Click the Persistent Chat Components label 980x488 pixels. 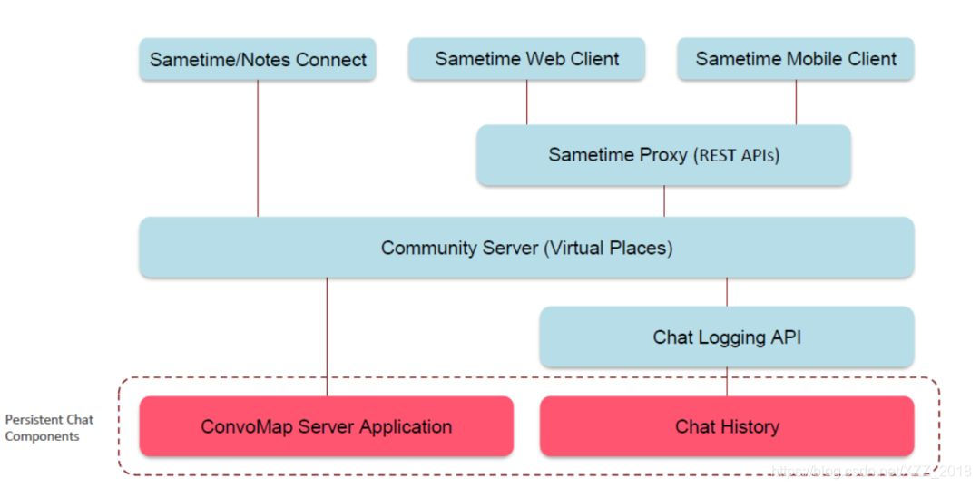point(49,428)
